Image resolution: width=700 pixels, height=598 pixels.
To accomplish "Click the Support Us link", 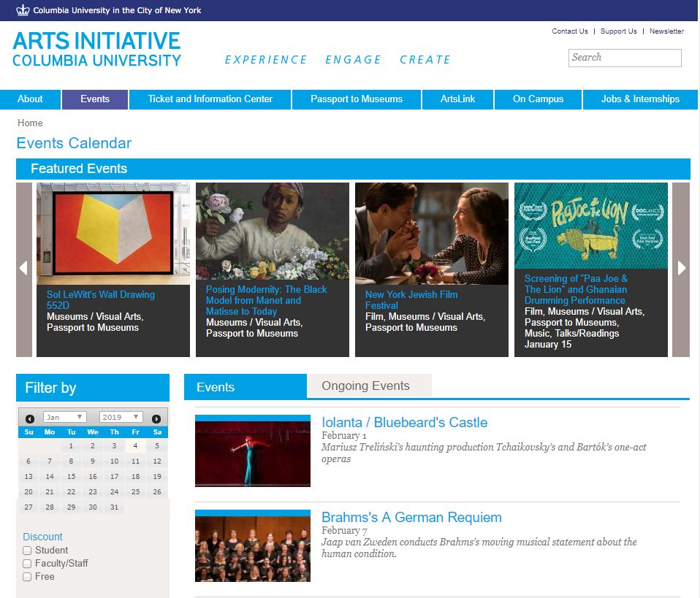I will pyautogui.click(x=618, y=31).
